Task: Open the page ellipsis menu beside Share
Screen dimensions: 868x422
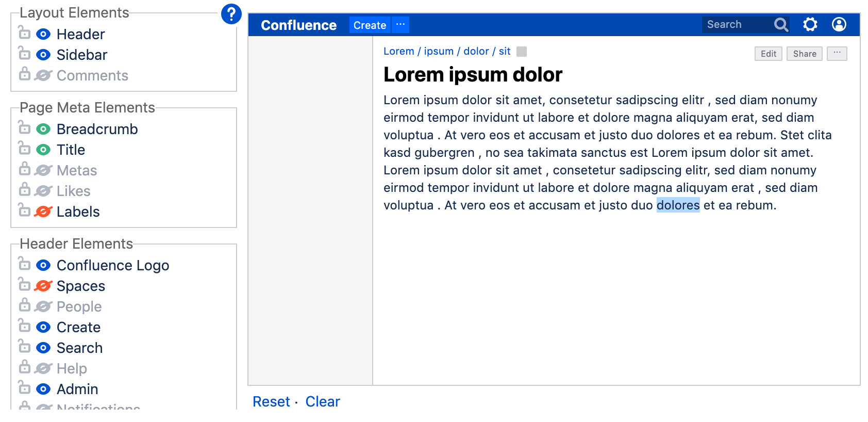Action: click(837, 54)
